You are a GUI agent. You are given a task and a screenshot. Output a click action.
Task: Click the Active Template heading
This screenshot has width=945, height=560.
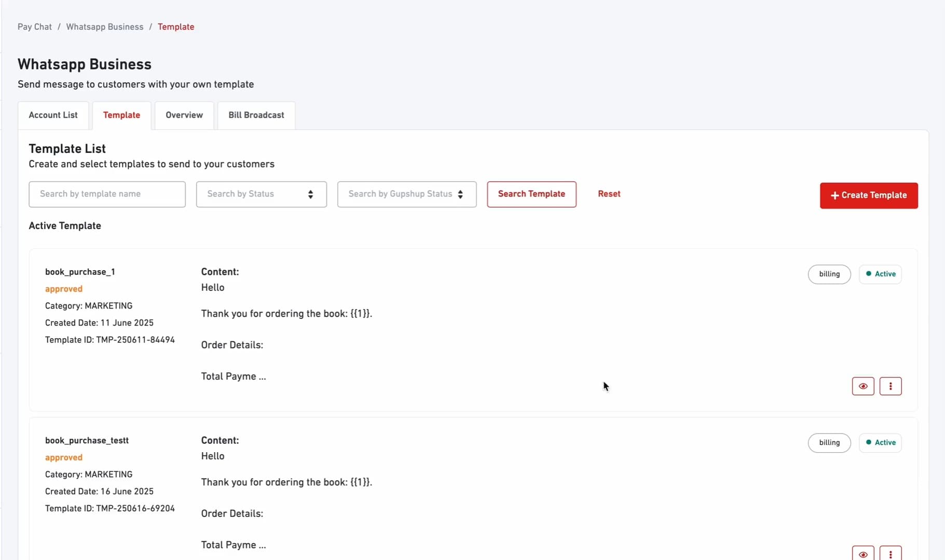[65, 226]
